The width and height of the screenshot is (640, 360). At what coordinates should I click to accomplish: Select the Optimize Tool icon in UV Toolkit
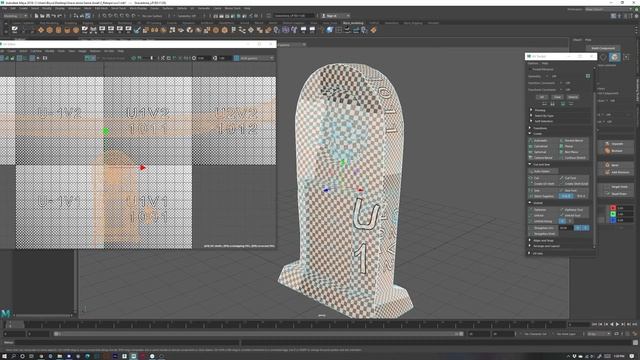(x=562, y=209)
